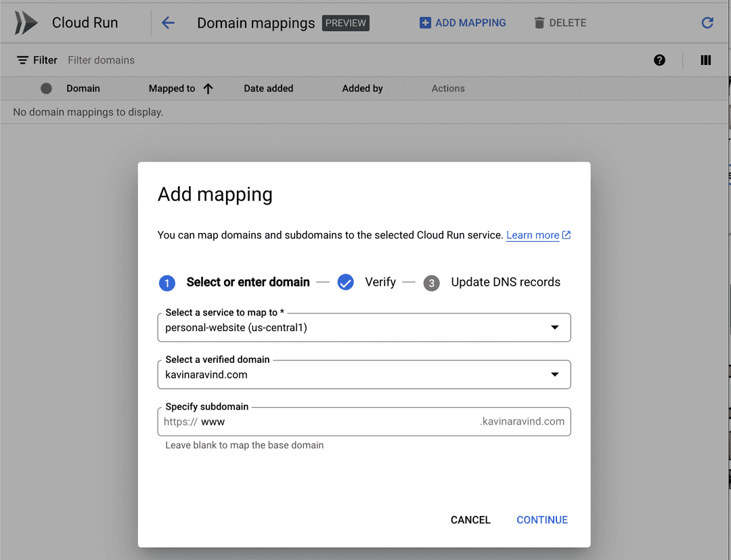Click the Filter lines icon
The height and width of the screenshot is (560, 731).
22,60
